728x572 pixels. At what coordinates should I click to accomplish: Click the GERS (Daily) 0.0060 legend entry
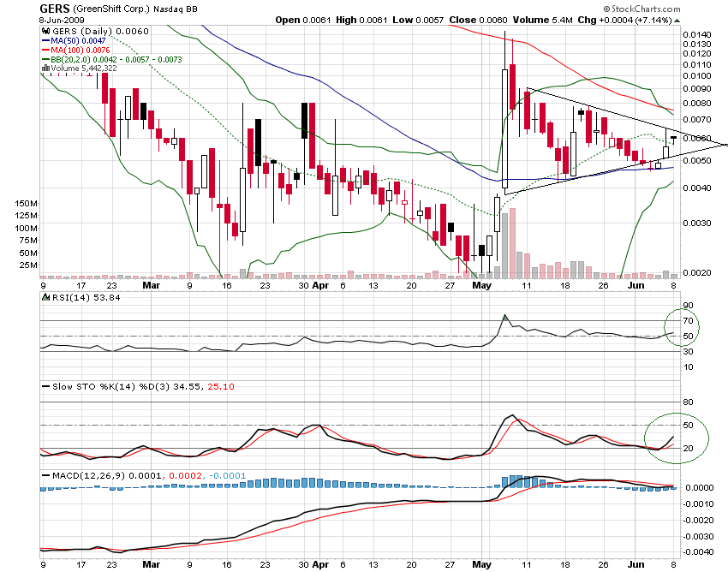(100, 31)
